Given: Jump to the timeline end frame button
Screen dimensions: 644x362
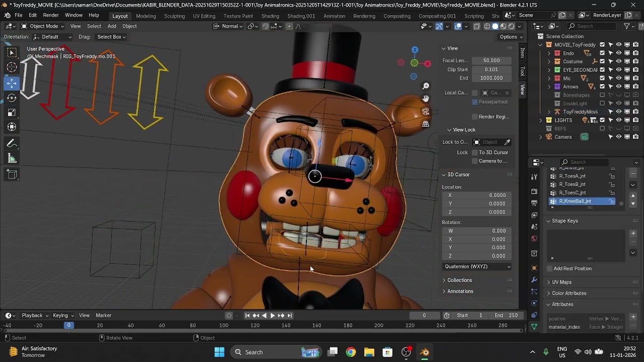Looking at the screenshot, I should (289, 315).
